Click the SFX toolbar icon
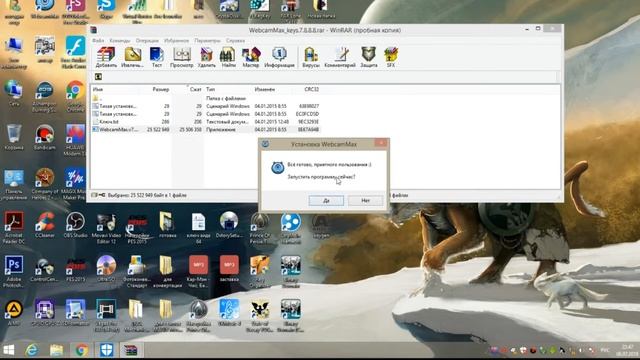640x360 pixels. tap(391, 57)
